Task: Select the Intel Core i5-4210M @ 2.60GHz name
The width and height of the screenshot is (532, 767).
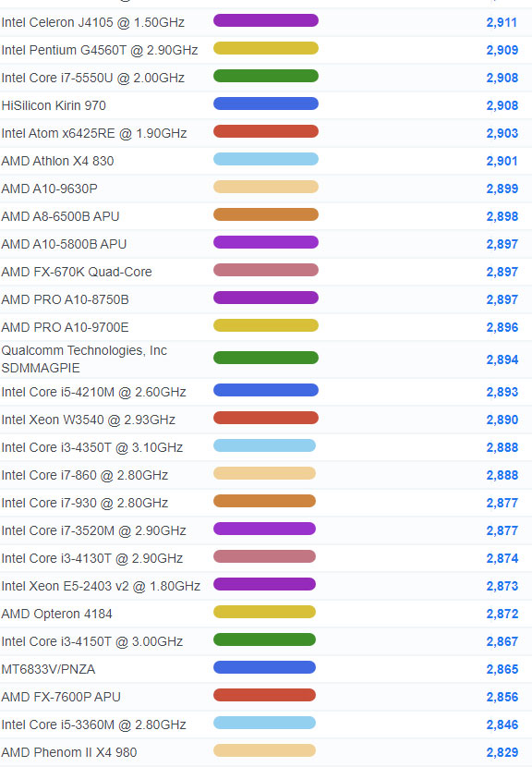Action: (x=94, y=393)
